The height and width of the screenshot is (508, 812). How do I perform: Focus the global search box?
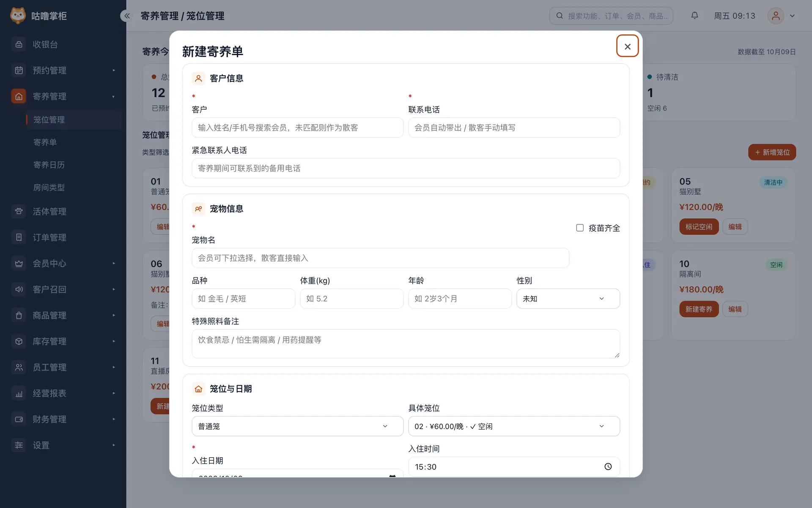[611, 16]
